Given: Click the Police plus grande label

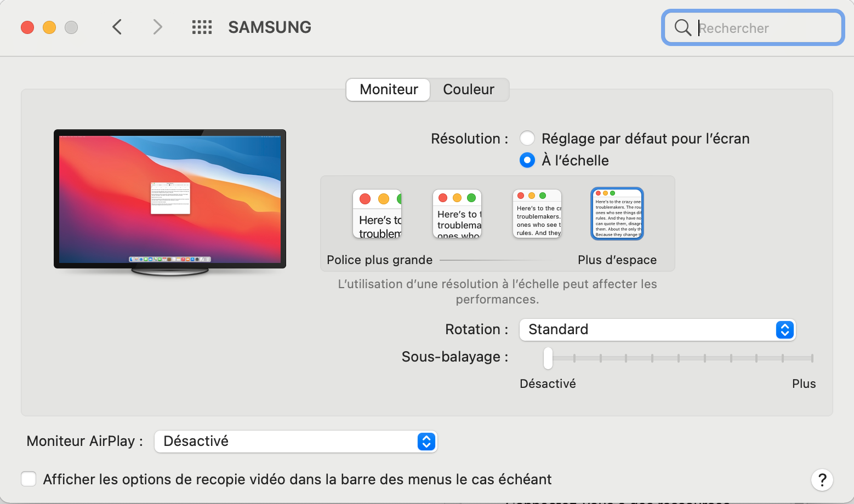Looking at the screenshot, I should click(x=380, y=260).
